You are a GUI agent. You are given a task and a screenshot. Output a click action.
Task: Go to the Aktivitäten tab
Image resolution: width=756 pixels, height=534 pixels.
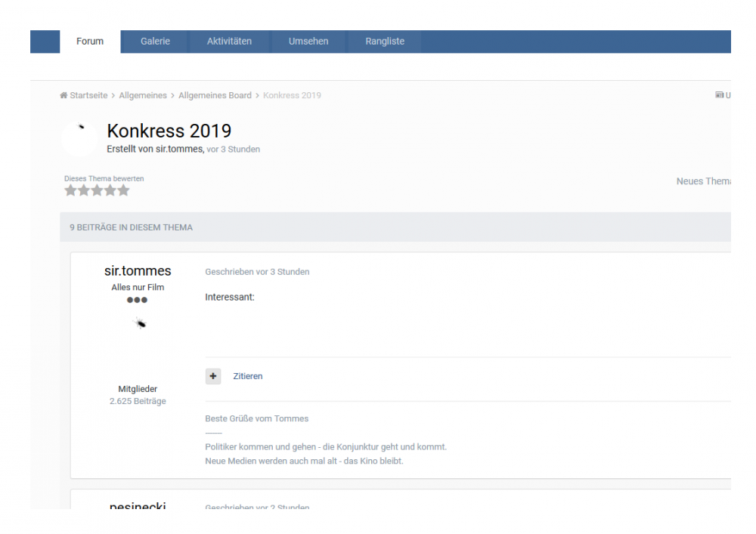tap(229, 42)
